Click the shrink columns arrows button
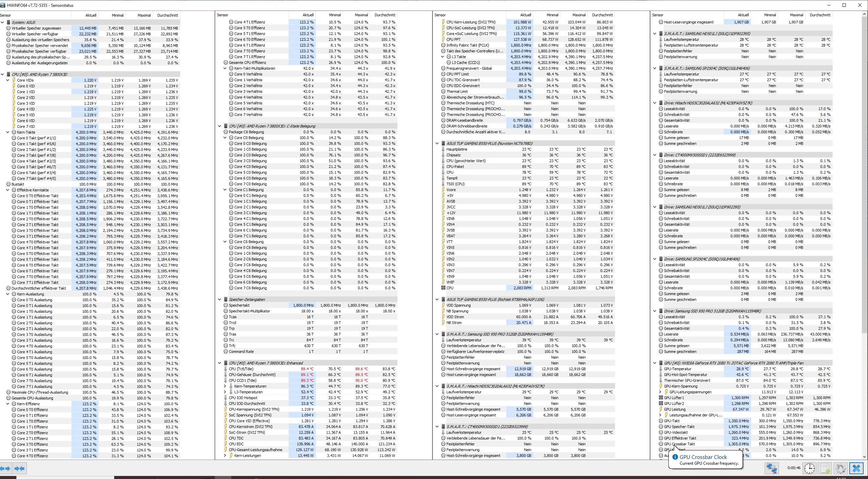Screen dimensions: 868x479 point(19,468)
